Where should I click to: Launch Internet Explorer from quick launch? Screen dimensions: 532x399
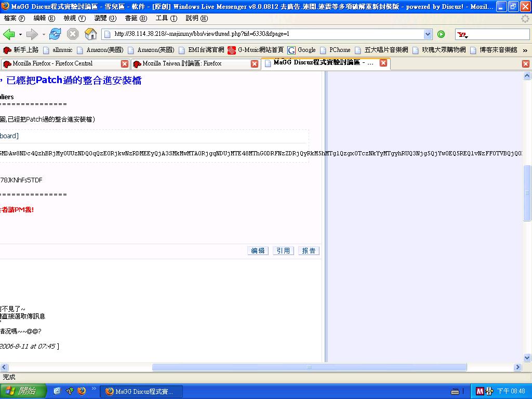coord(57,391)
